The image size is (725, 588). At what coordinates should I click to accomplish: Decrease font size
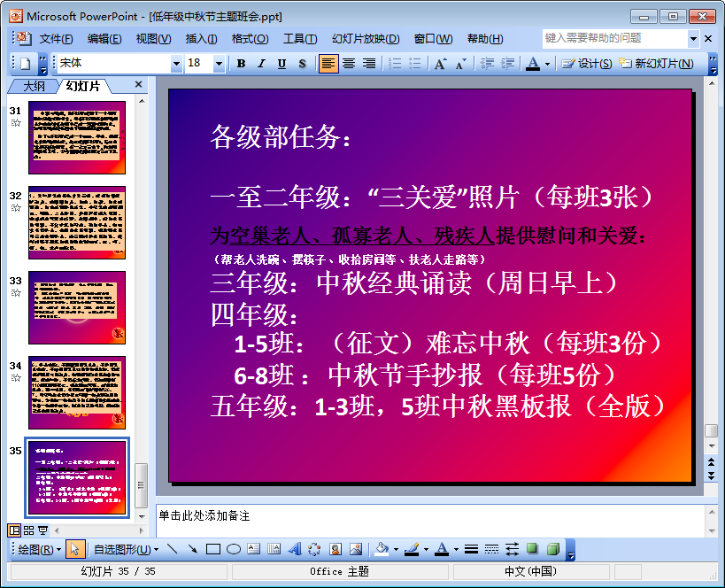coord(460,64)
